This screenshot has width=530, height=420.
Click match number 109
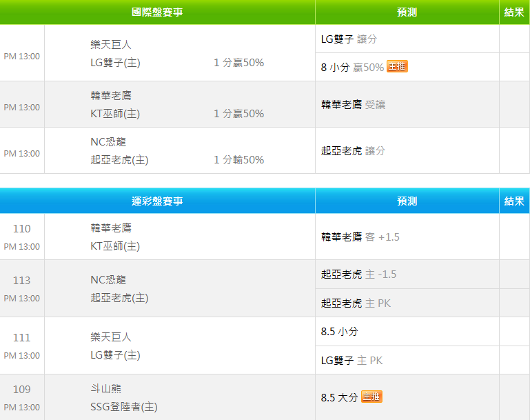(21, 390)
